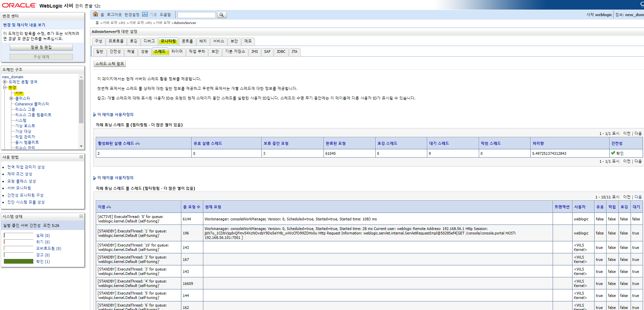Select the 일반 monitoring subtab

pyautogui.click(x=100, y=52)
